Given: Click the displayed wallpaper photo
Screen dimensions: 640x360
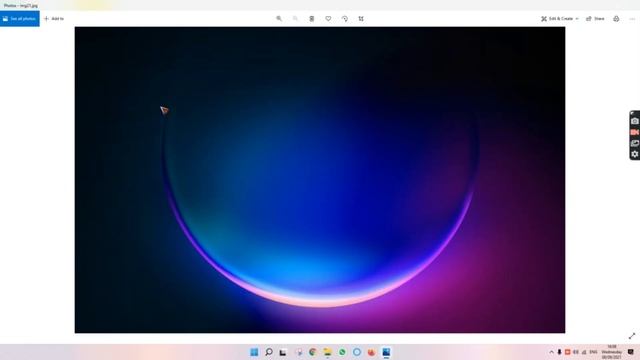Looking at the screenshot, I should (320, 180).
